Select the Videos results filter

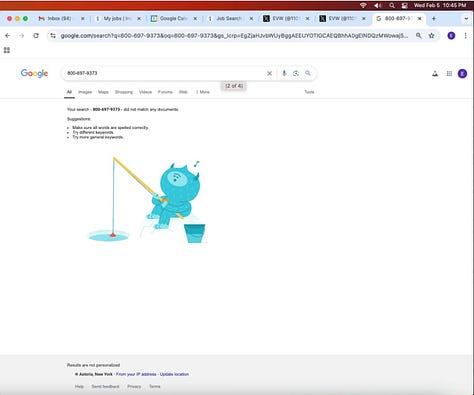(145, 92)
